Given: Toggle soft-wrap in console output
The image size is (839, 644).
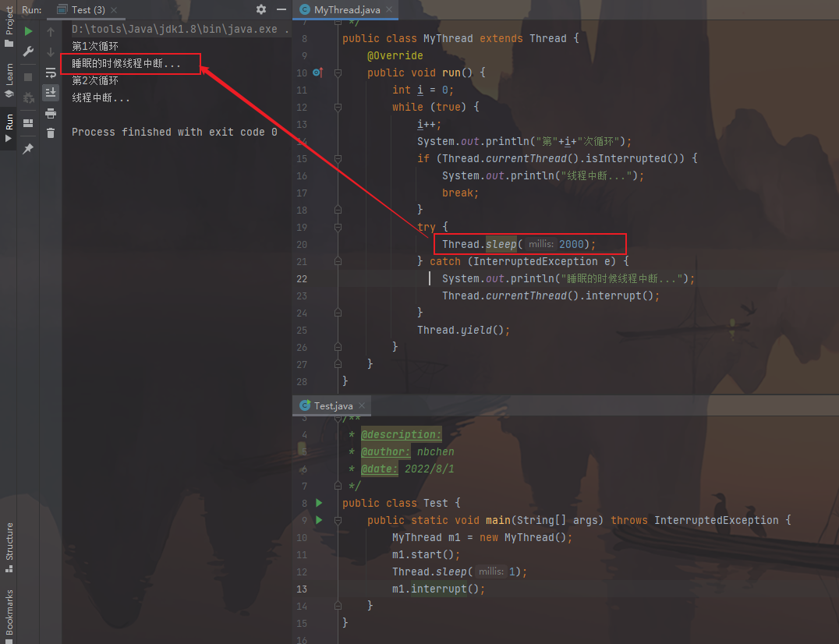Looking at the screenshot, I should (x=51, y=73).
